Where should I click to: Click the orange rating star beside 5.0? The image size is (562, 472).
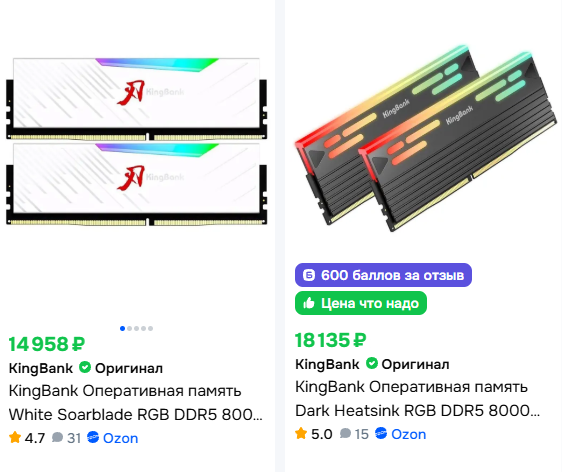coord(301,433)
